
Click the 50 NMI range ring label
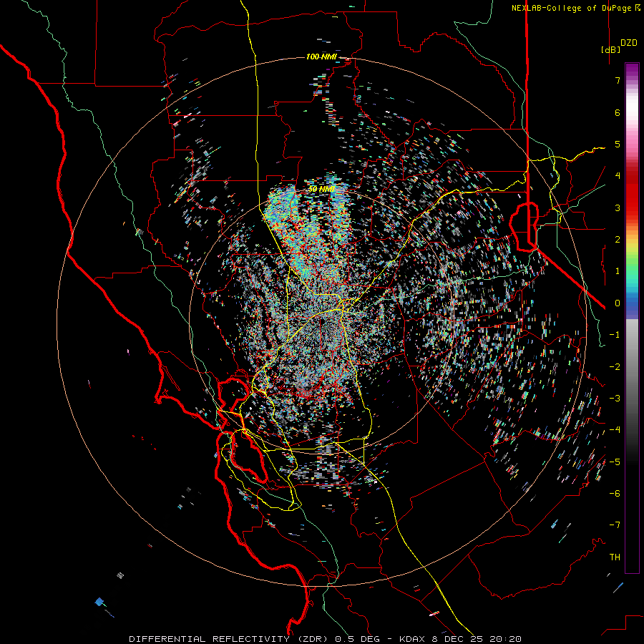tap(322, 189)
